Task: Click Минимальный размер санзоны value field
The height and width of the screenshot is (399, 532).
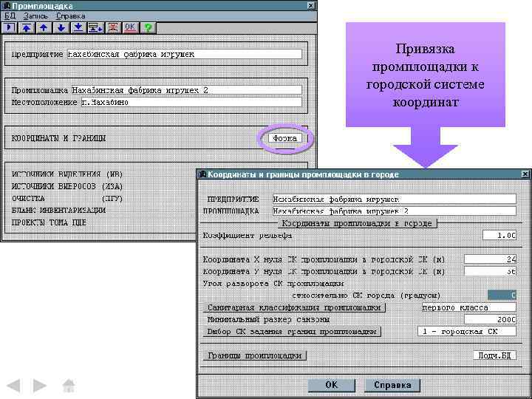Action: click(x=491, y=319)
